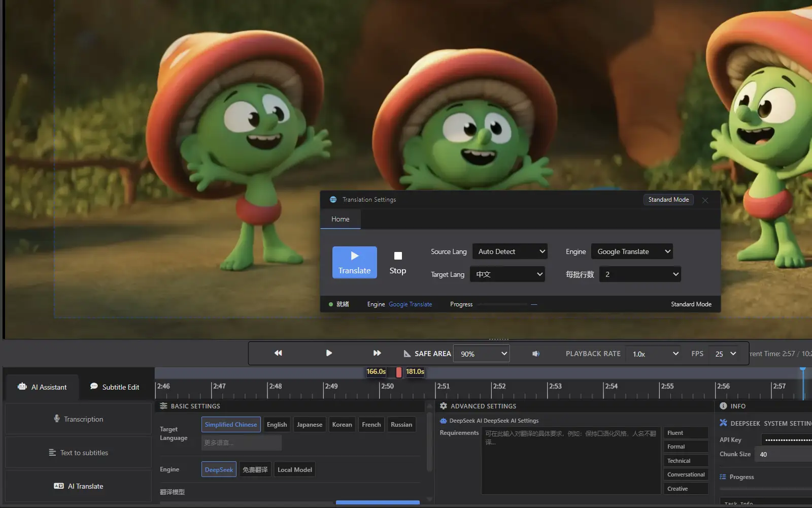This screenshot has width=812, height=508.
Task: Click Standard Mode in the dialog title bar
Action: pos(668,200)
